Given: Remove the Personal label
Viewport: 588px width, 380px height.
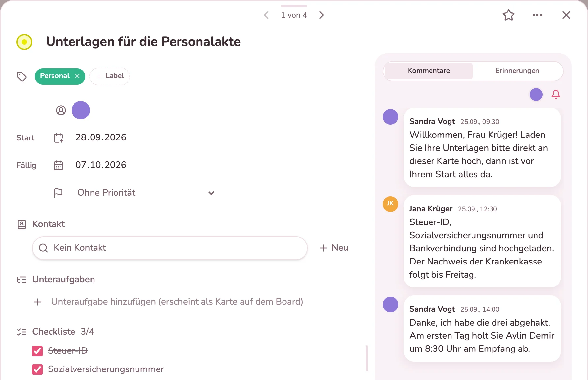Looking at the screenshot, I should point(77,76).
